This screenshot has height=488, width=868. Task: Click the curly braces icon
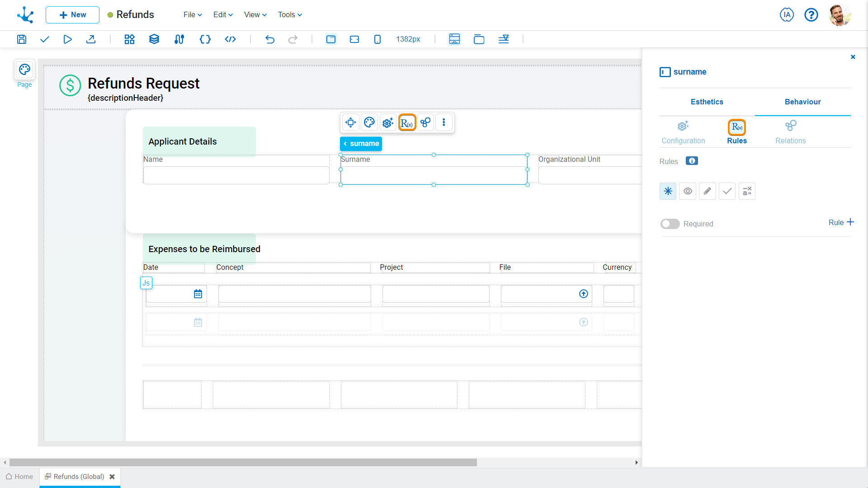point(205,39)
